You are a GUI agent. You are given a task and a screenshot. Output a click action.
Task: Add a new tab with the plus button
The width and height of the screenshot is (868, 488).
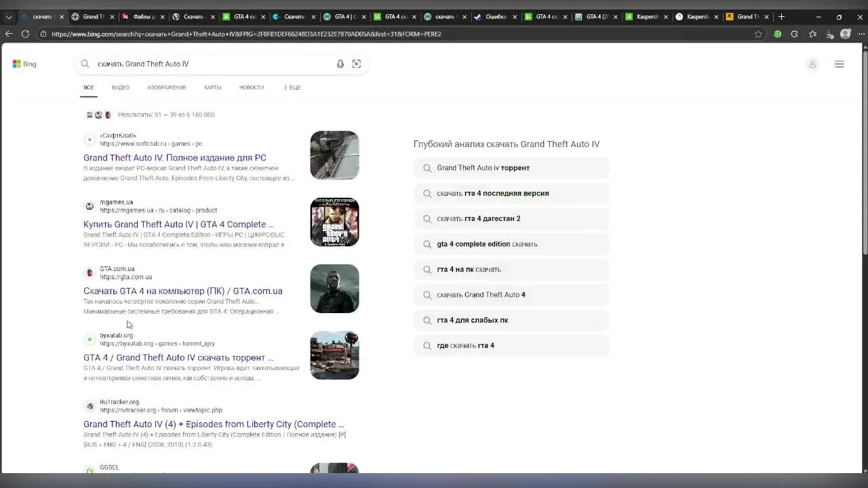[x=781, y=17]
